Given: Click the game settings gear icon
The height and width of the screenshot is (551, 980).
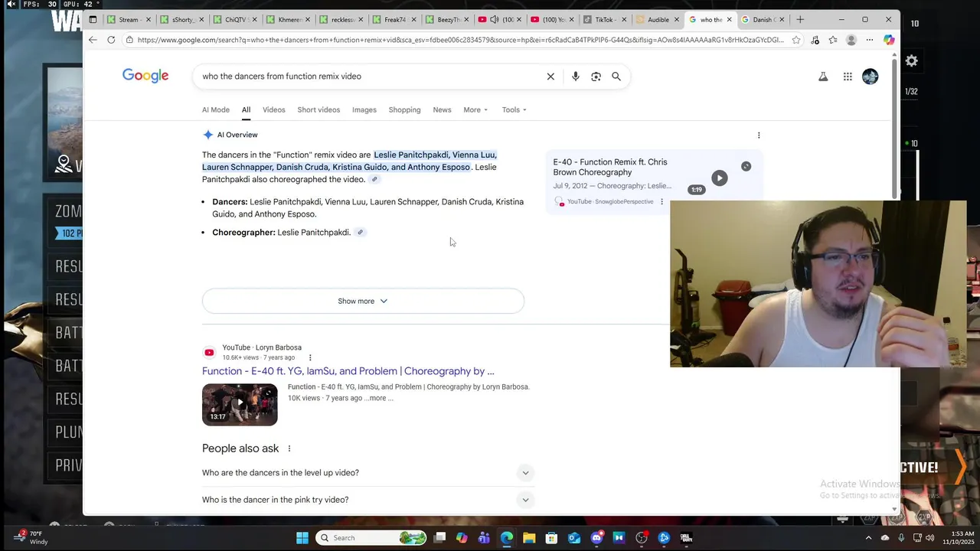Looking at the screenshot, I should tap(912, 61).
